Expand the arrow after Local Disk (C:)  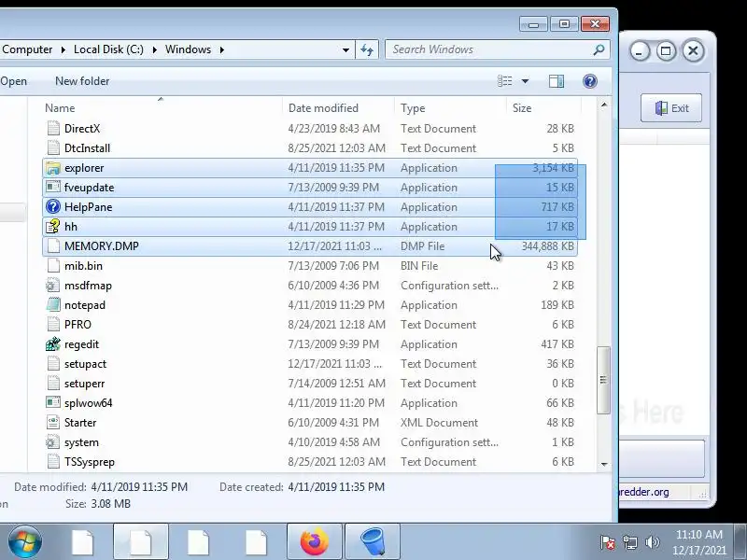tap(154, 49)
